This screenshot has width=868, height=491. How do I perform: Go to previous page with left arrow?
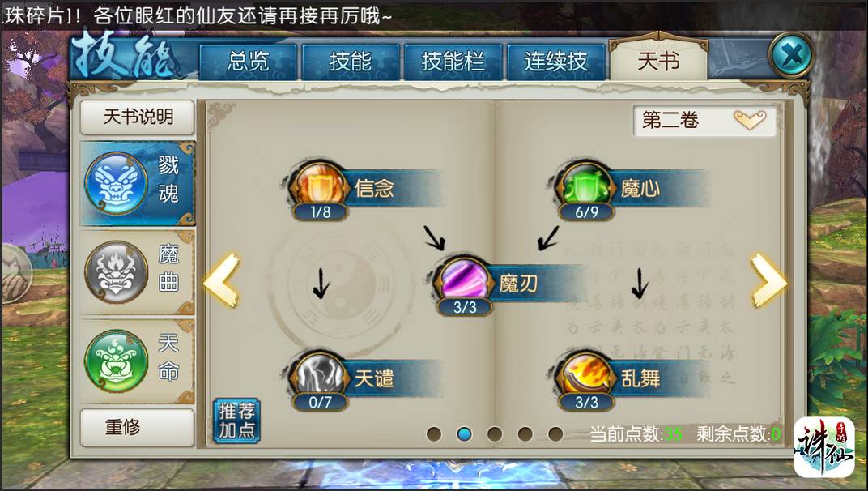click(221, 280)
